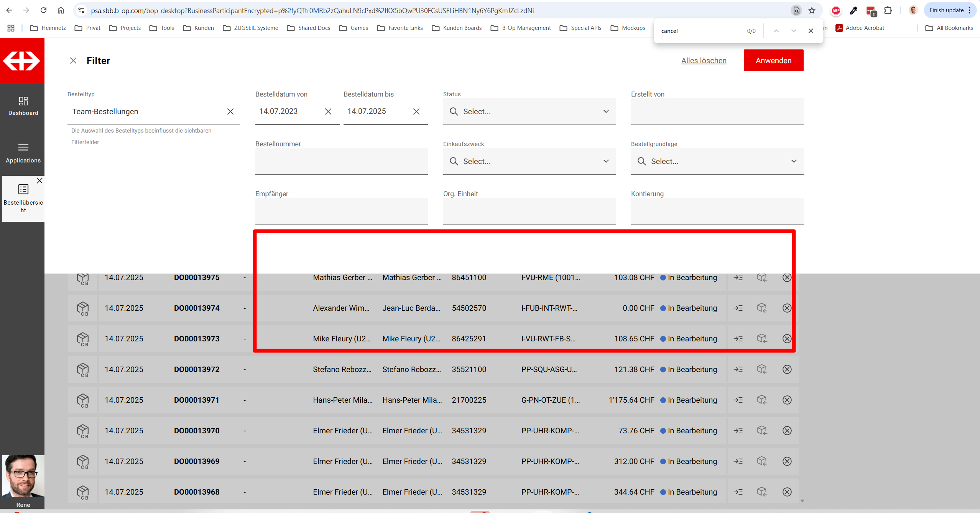Screen dimensions: 980x513
Task: Click the Bestellnummer input field
Action: 341,161
